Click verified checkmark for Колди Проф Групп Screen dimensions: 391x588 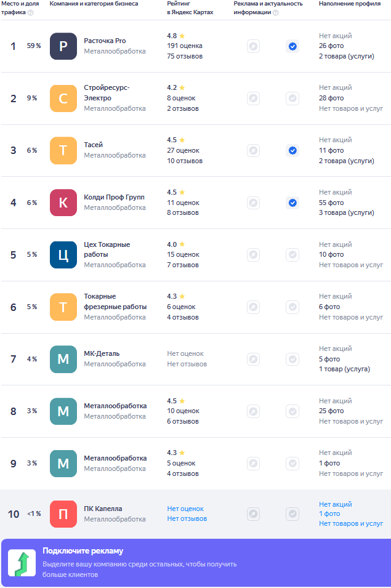(x=292, y=203)
